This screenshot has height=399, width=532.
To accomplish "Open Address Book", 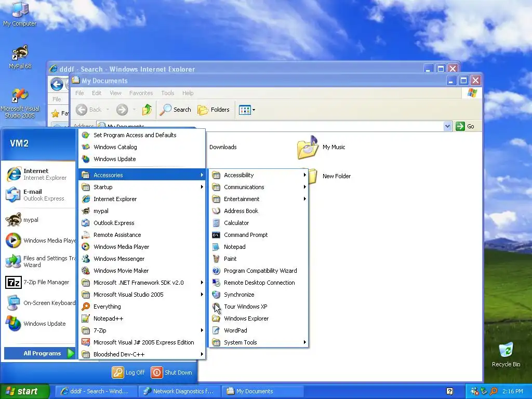I will 258,211.
